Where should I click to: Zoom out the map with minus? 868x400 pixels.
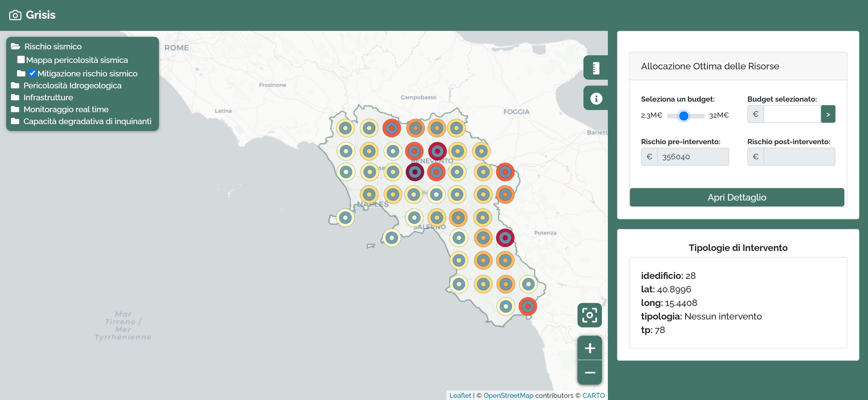[x=589, y=372]
